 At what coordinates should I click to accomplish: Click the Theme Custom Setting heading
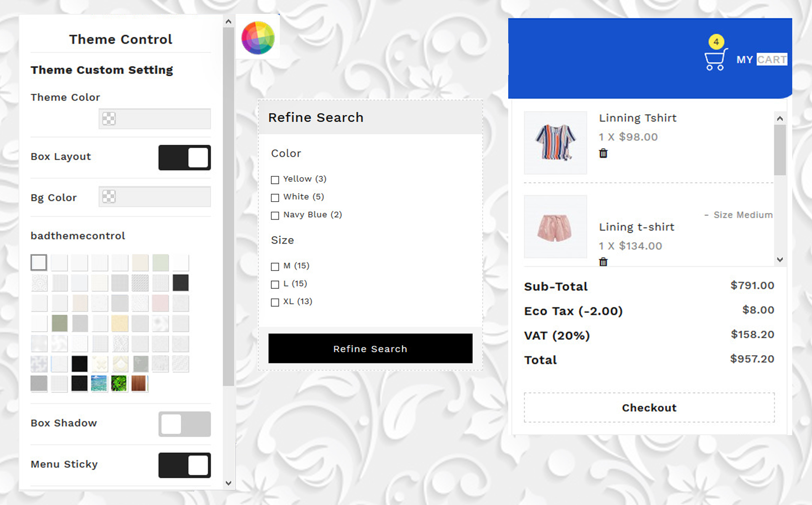click(x=102, y=70)
